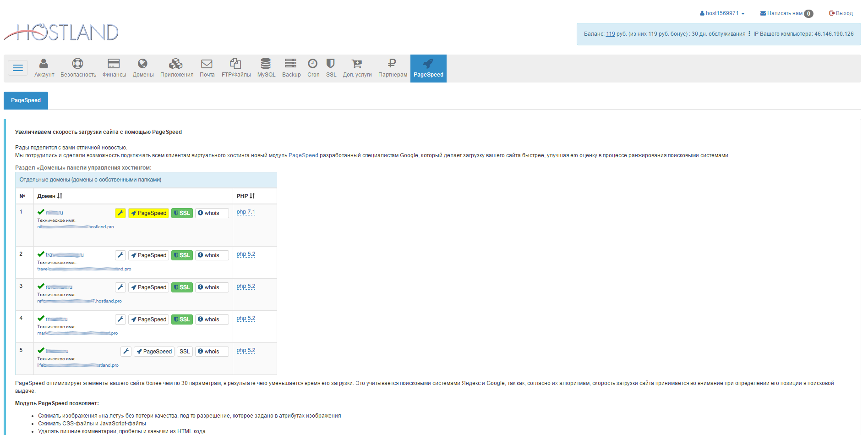
Task: Sort the table by Домен column
Action: coord(49,196)
